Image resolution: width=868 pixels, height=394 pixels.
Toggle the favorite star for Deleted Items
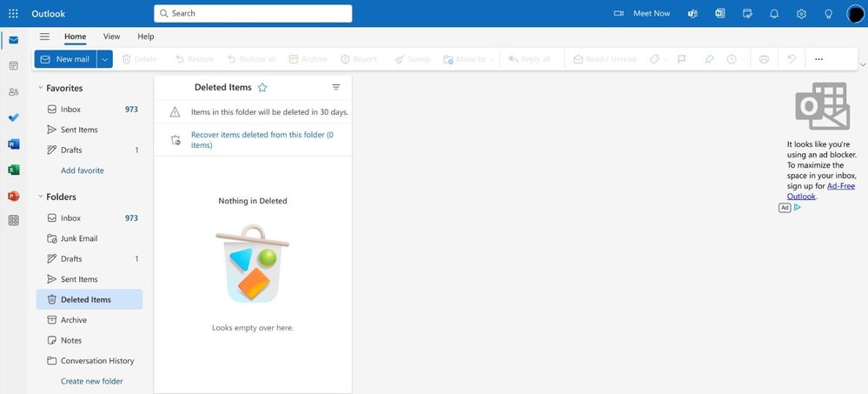click(x=262, y=88)
